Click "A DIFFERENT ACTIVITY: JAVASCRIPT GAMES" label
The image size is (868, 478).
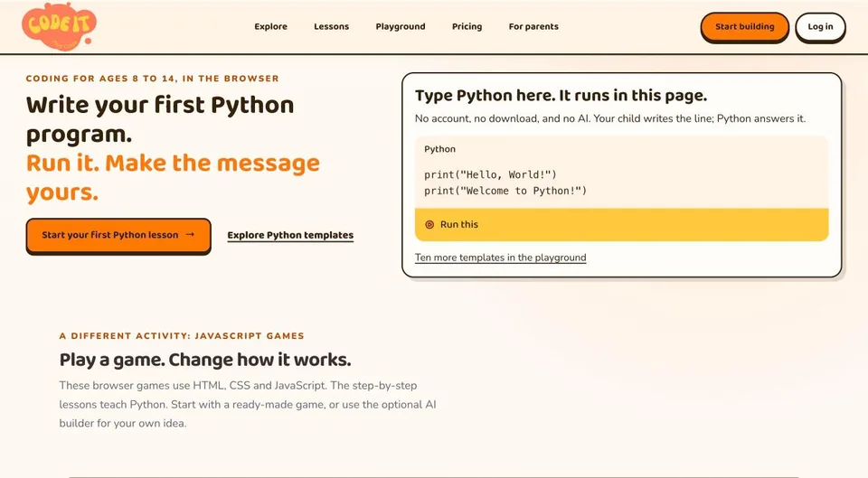182,336
